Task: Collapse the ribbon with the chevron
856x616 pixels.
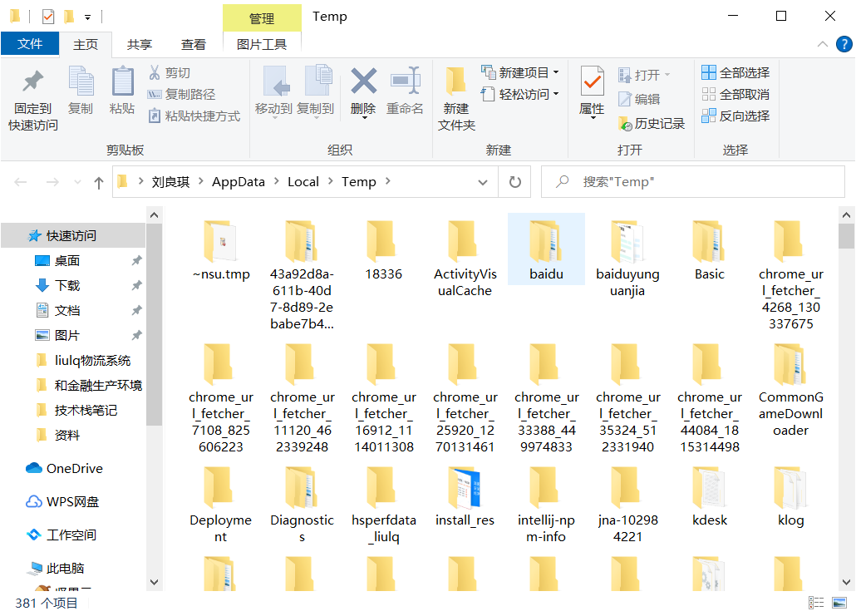Action: [x=823, y=44]
